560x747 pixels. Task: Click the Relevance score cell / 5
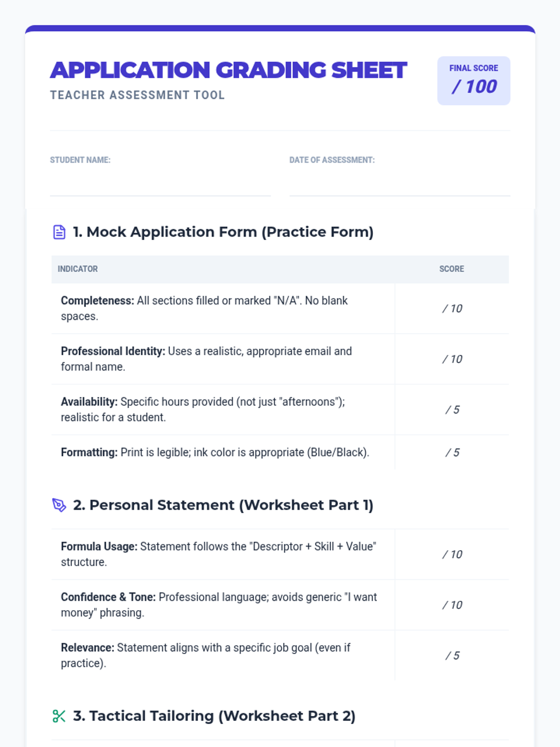tap(452, 655)
